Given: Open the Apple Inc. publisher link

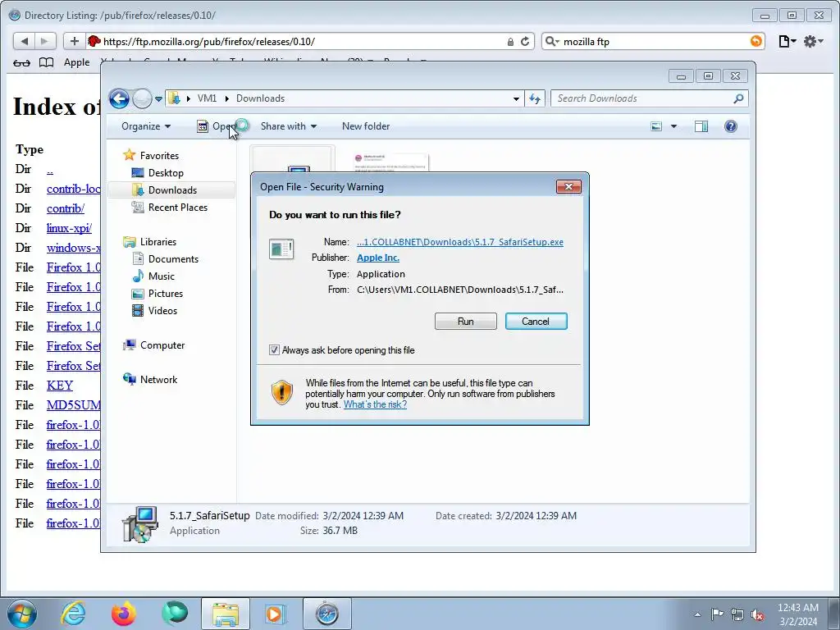Looking at the screenshot, I should [x=378, y=258].
